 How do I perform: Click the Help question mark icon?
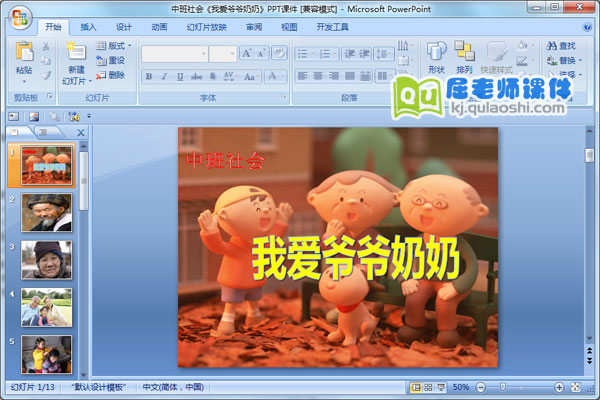[586, 27]
